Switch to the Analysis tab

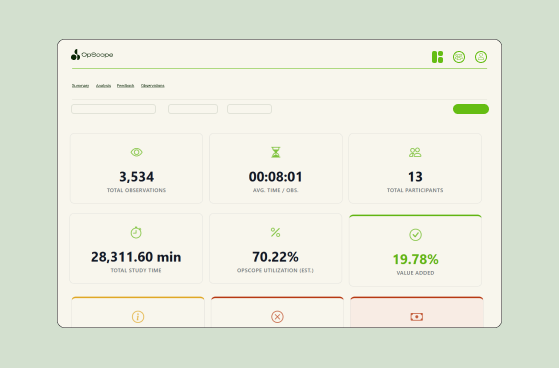tap(103, 86)
